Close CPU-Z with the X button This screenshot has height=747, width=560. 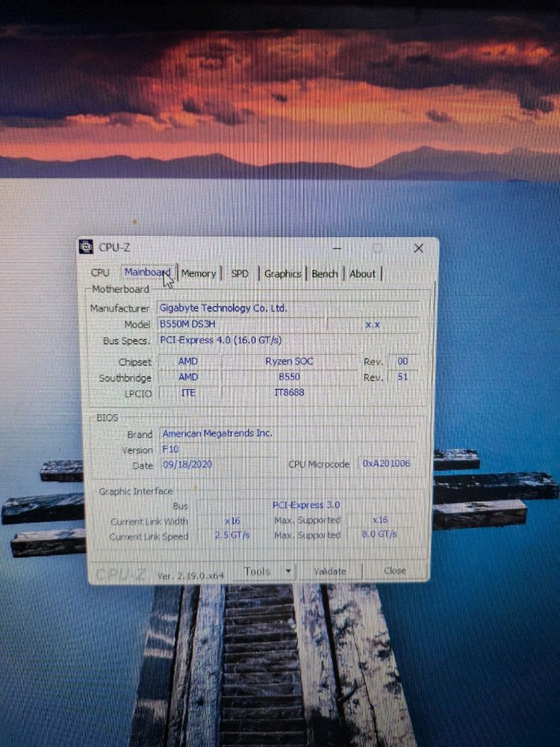tap(419, 248)
